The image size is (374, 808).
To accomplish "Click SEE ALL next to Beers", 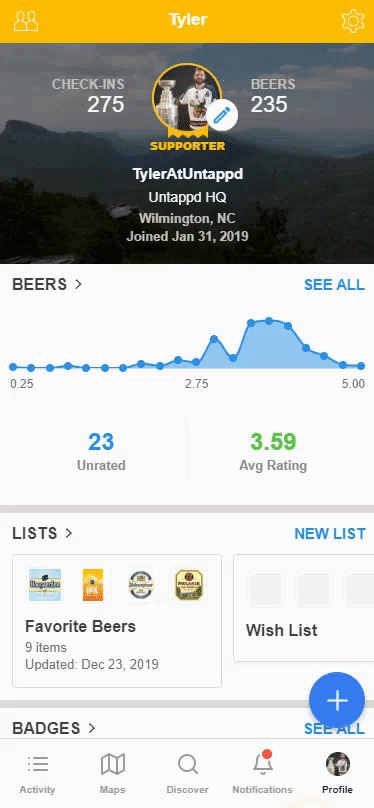I will point(334,284).
